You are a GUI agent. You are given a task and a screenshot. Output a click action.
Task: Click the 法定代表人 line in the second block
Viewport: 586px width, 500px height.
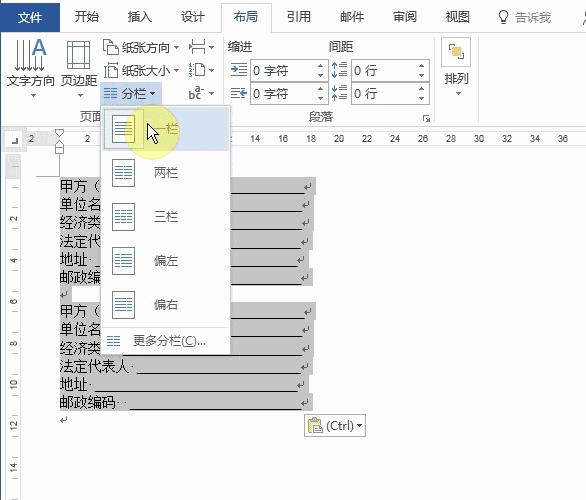(x=186, y=366)
